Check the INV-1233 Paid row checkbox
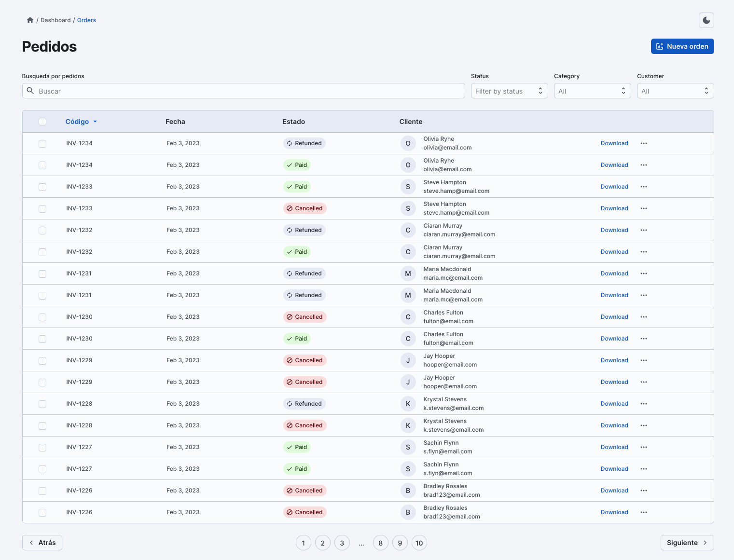This screenshot has height=560, width=734. coord(42,187)
